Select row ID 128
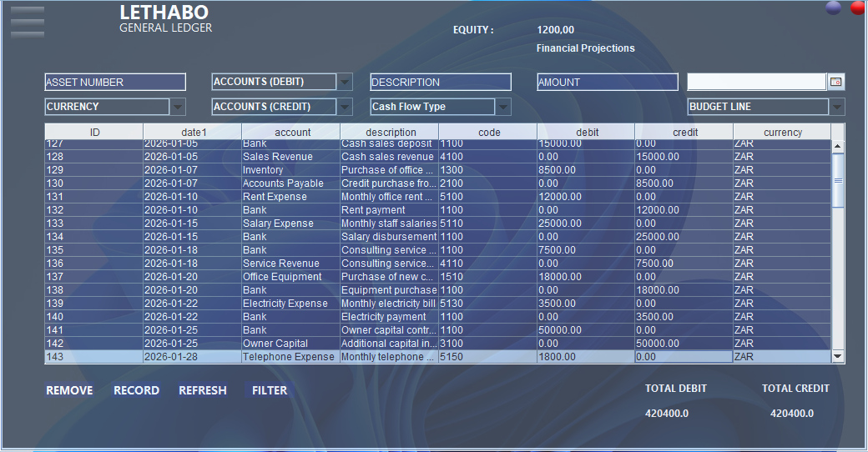This screenshot has width=868, height=452. tap(94, 157)
